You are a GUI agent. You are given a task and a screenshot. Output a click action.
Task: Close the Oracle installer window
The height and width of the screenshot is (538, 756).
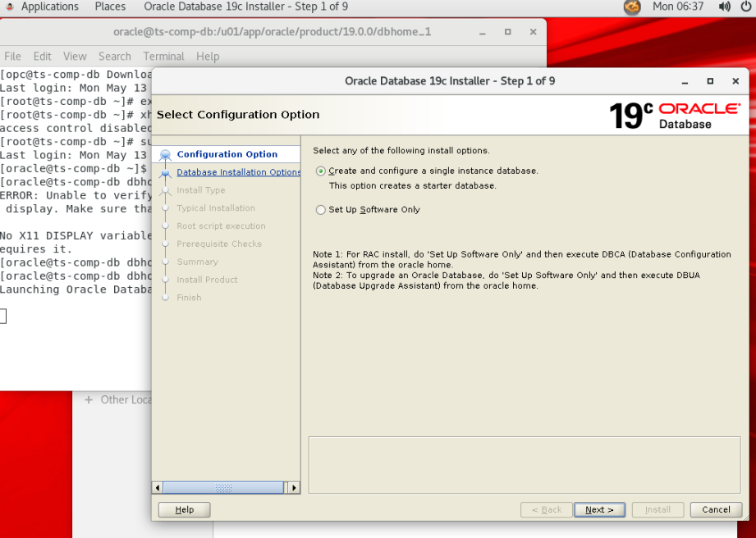(735, 81)
